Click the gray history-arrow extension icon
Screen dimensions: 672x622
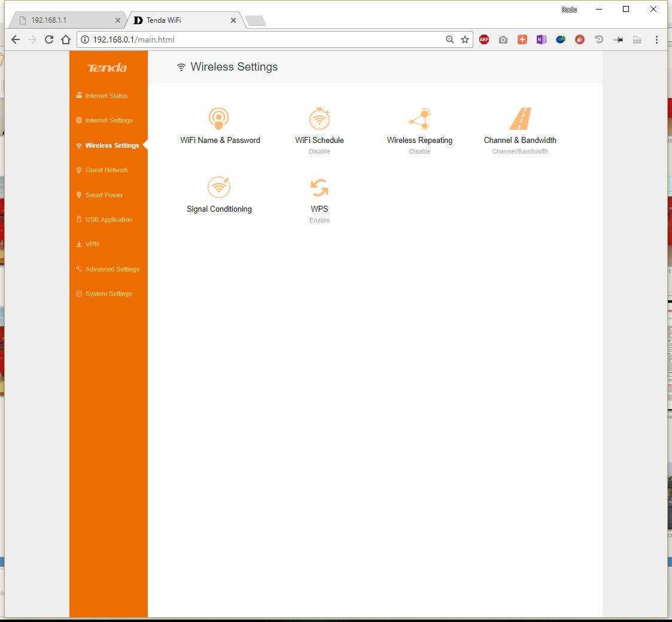(599, 39)
